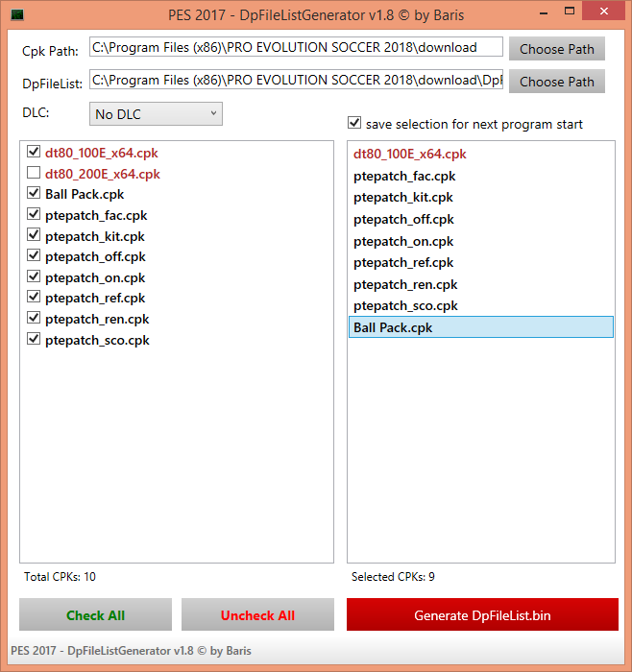The width and height of the screenshot is (632, 672).
Task: Click the Total CPKs: 10 label
Action: 60,577
